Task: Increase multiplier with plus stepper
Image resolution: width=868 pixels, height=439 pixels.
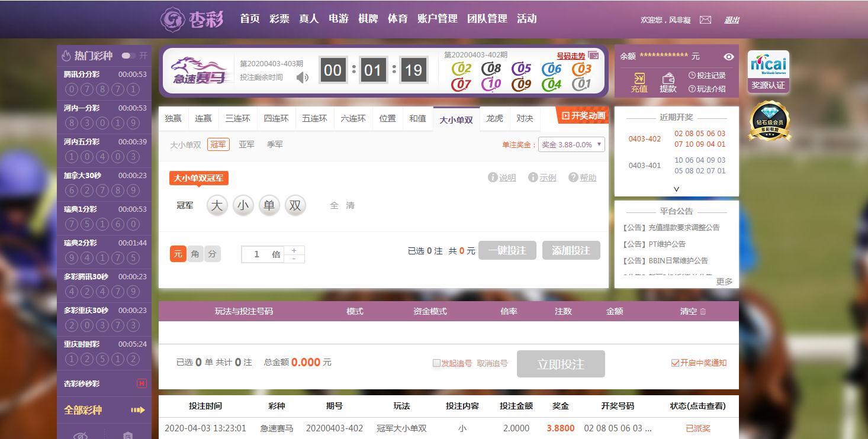Action: click(294, 250)
